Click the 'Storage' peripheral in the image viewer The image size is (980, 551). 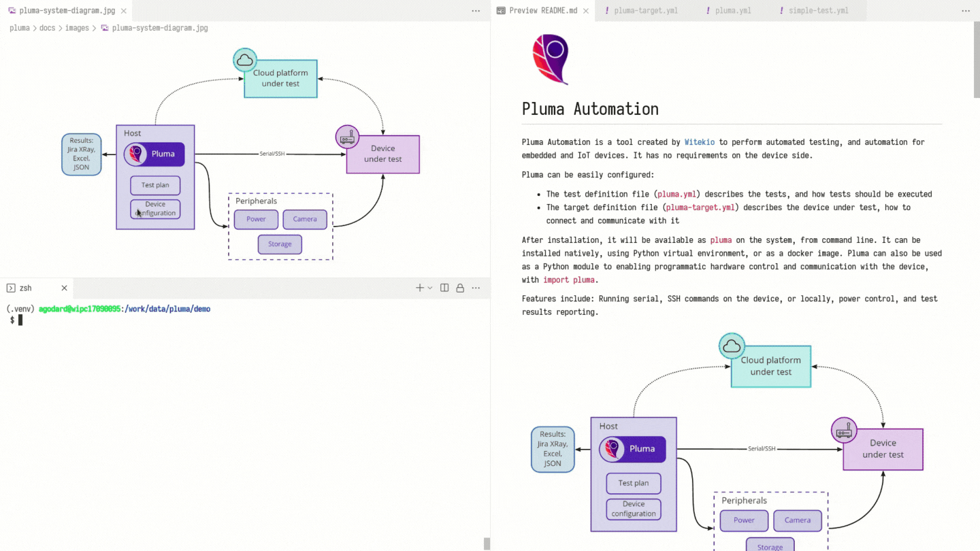(x=280, y=244)
